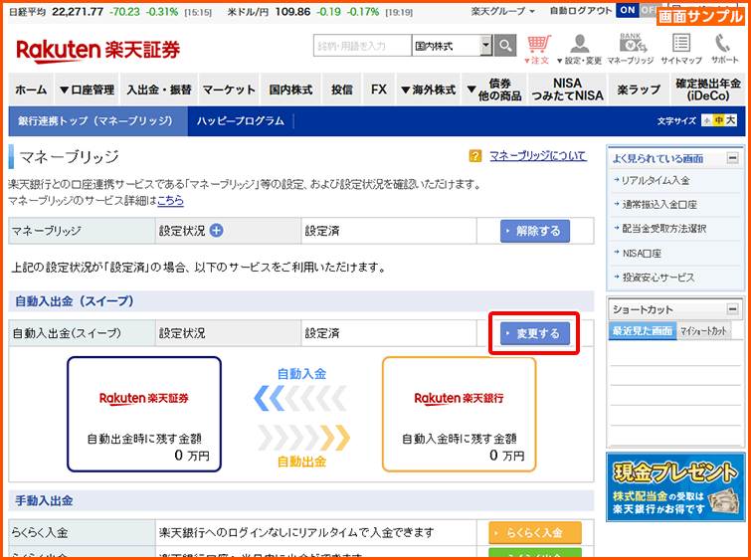Screen dimensions: 751x560
Task: Open the 配当金受取方法選択 link
Action: [663, 229]
